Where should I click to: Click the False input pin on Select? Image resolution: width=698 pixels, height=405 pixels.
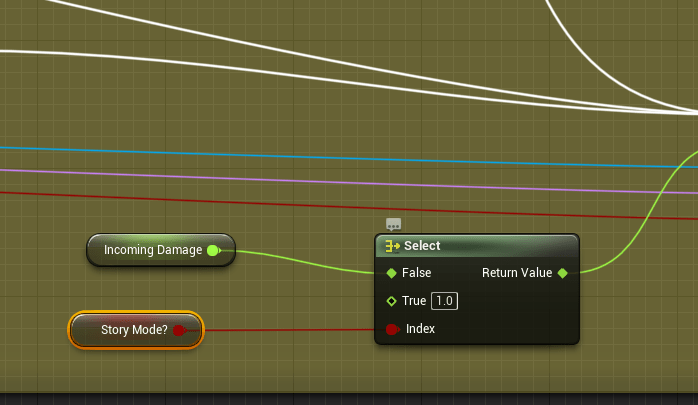[391, 273]
